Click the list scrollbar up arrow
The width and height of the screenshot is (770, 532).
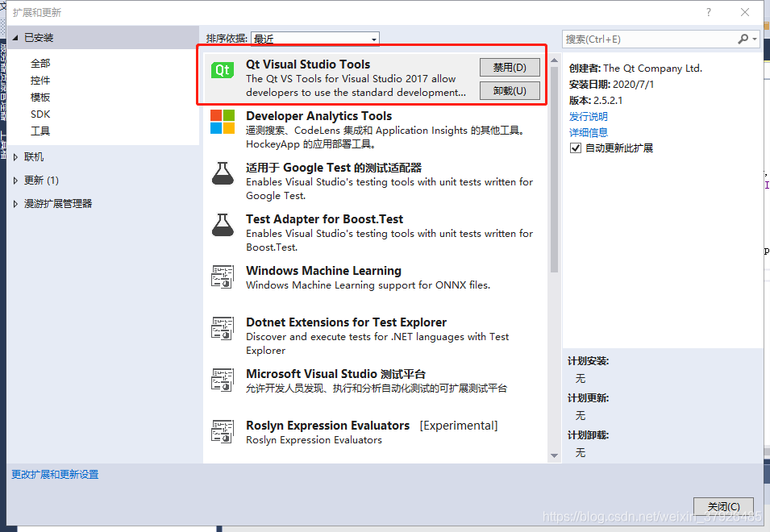[555, 60]
